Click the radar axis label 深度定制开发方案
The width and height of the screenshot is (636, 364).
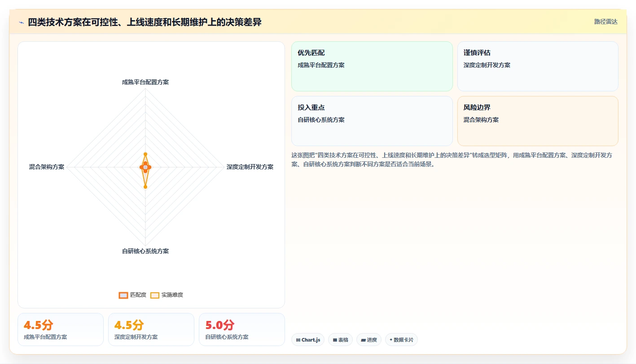tap(250, 167)
